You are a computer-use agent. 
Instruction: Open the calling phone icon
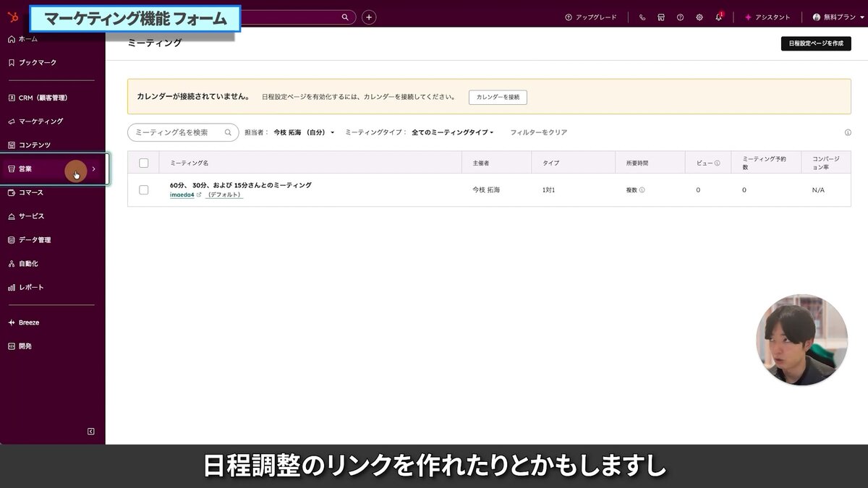click(642, 16)
